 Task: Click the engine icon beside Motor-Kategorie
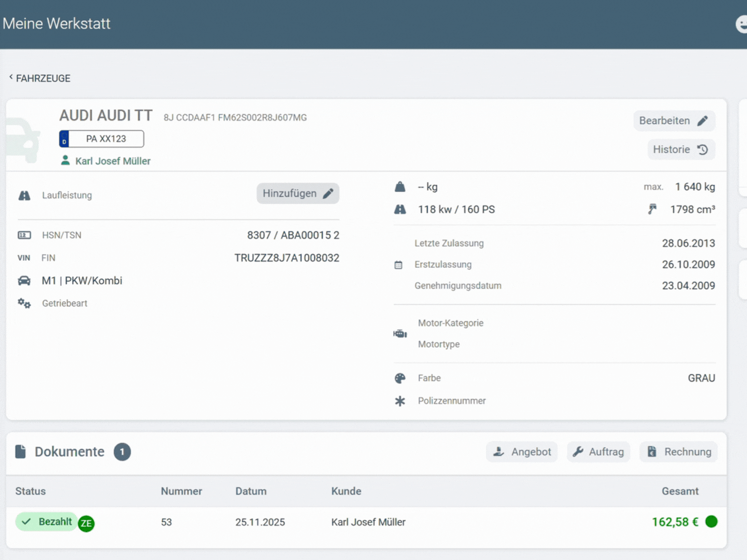pyautogui.click(x=400, y=334)
